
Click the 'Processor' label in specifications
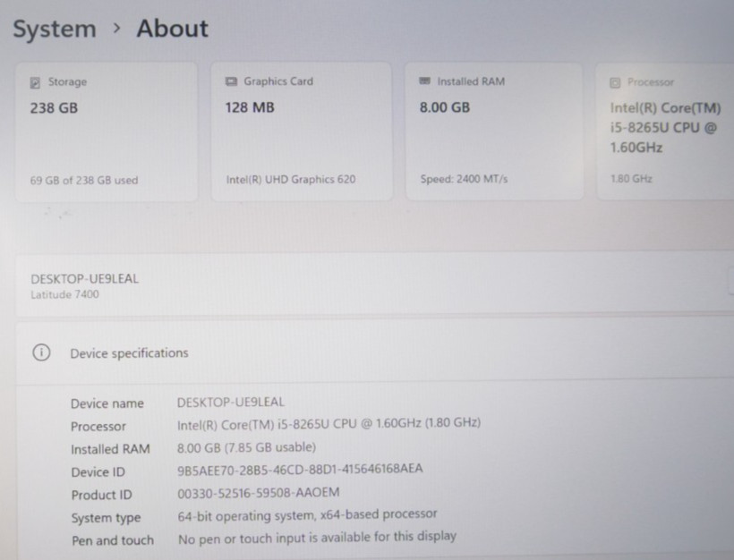pyautogui.click(x=98, y=426)
